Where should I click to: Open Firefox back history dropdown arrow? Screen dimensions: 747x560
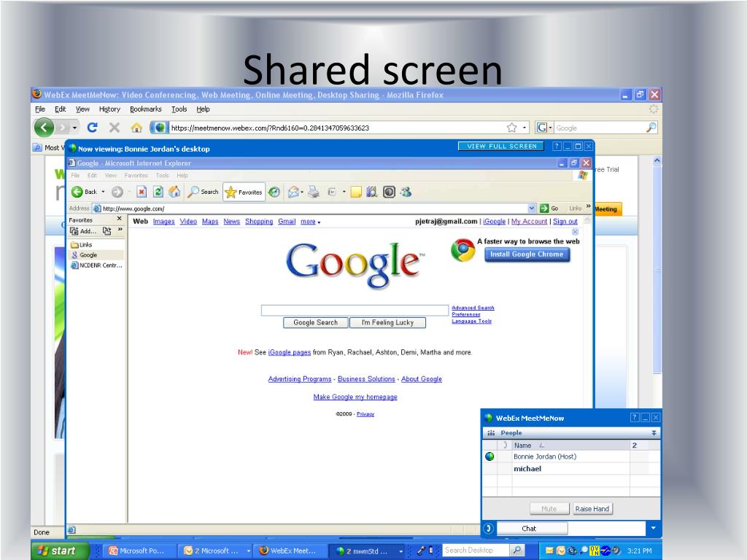click(x=75, y=128)
